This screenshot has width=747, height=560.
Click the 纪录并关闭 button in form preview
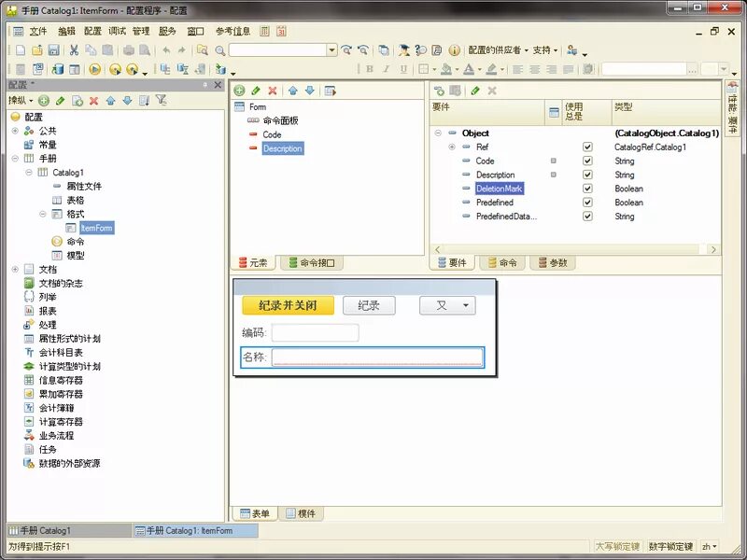[x=288, y=306]
